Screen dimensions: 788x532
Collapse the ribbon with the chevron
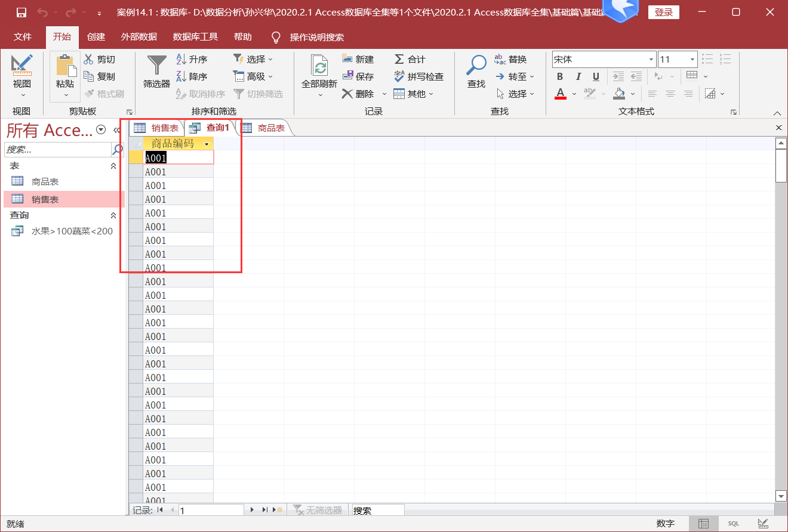point(777,113)
